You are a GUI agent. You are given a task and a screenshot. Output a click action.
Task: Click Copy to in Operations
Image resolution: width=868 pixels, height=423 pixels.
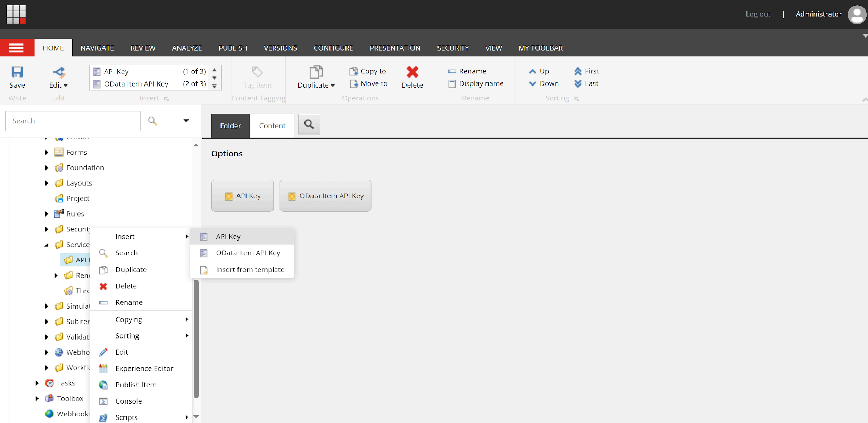(x=368, y=71)
